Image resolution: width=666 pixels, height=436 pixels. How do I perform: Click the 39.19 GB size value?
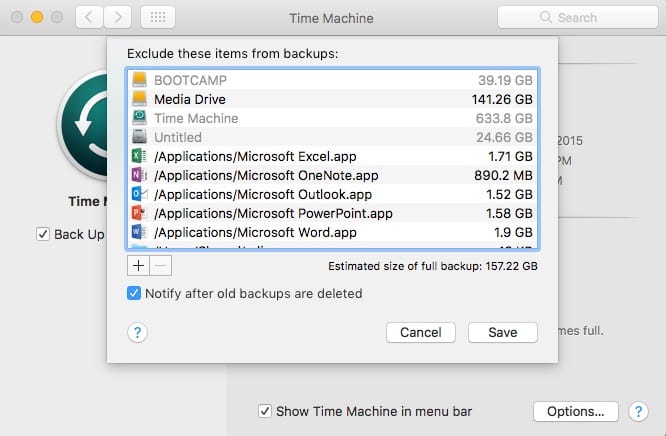click(505, 80)
